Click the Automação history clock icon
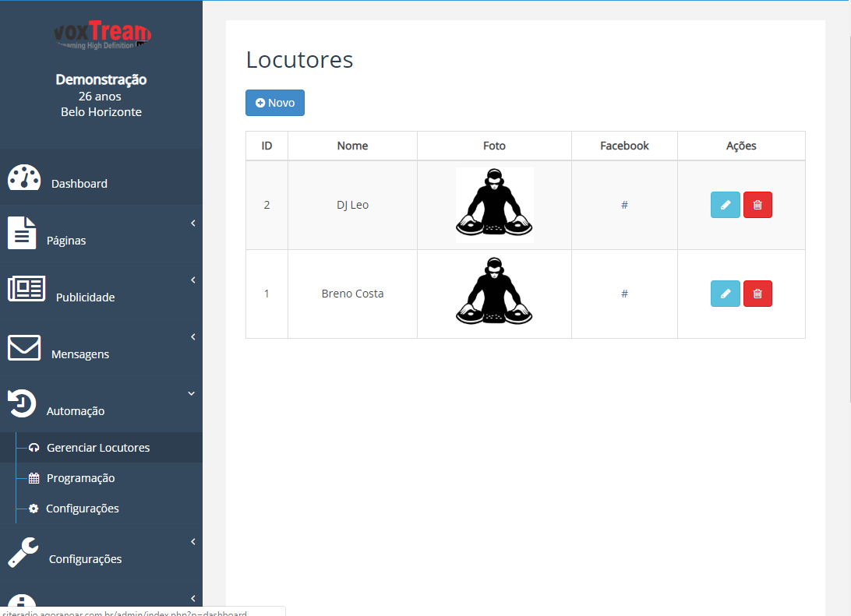Screen dimensions: 851x616 pos(22,403)
